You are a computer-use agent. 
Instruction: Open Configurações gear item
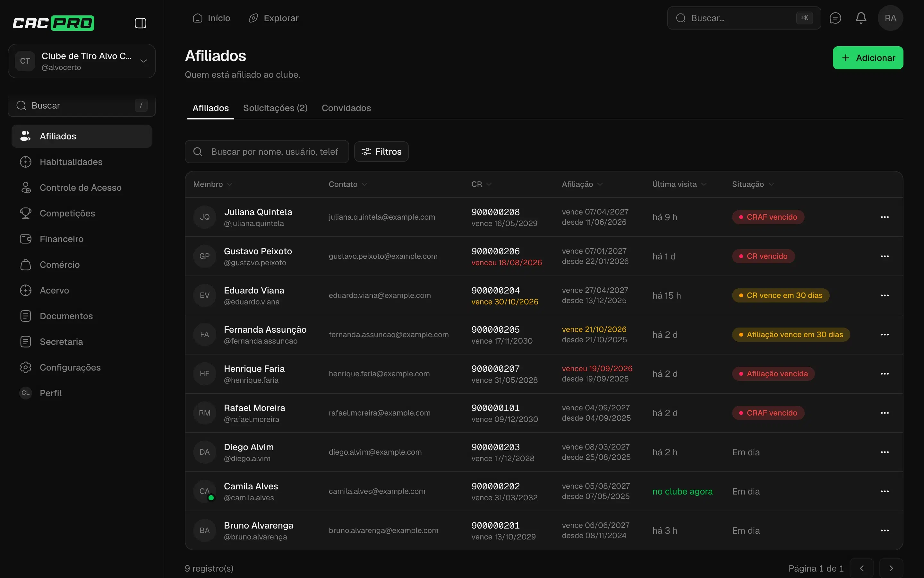(82, 367)
